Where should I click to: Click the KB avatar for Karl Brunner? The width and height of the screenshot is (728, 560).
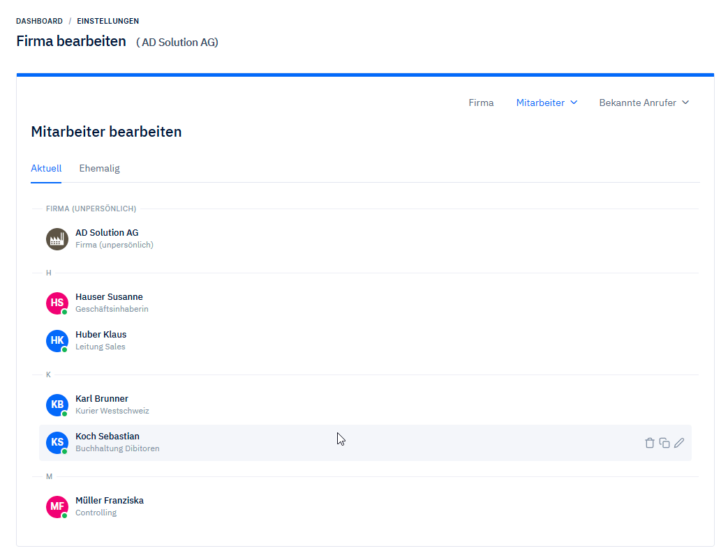[x=57, y=405]
